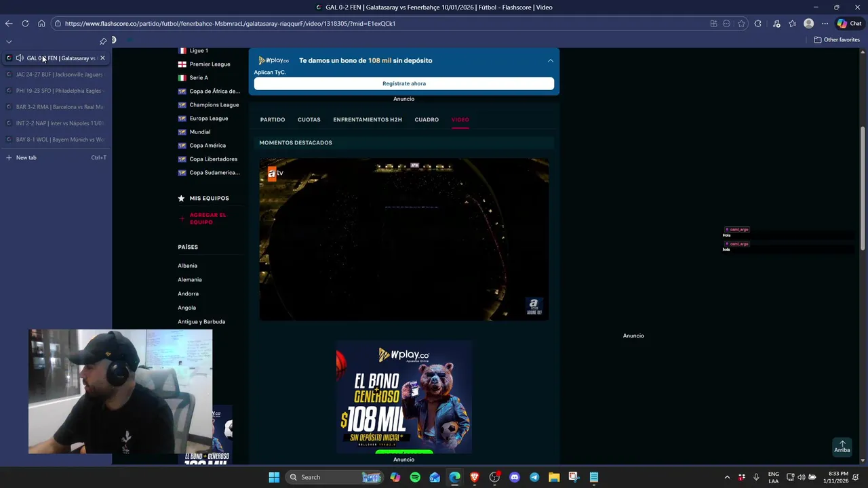Open the Windows Start menu
Screen dimensions: 868x488
274,477
